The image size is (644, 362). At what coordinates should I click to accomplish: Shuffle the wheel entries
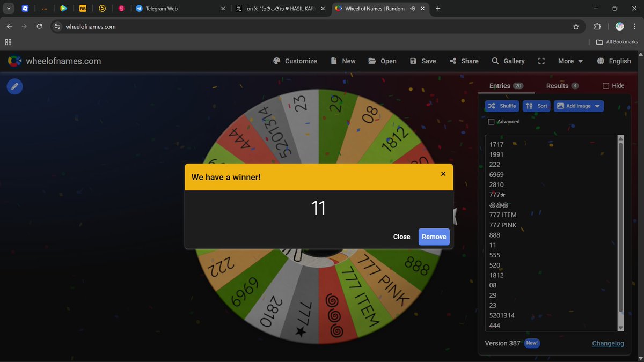point(502,106)
